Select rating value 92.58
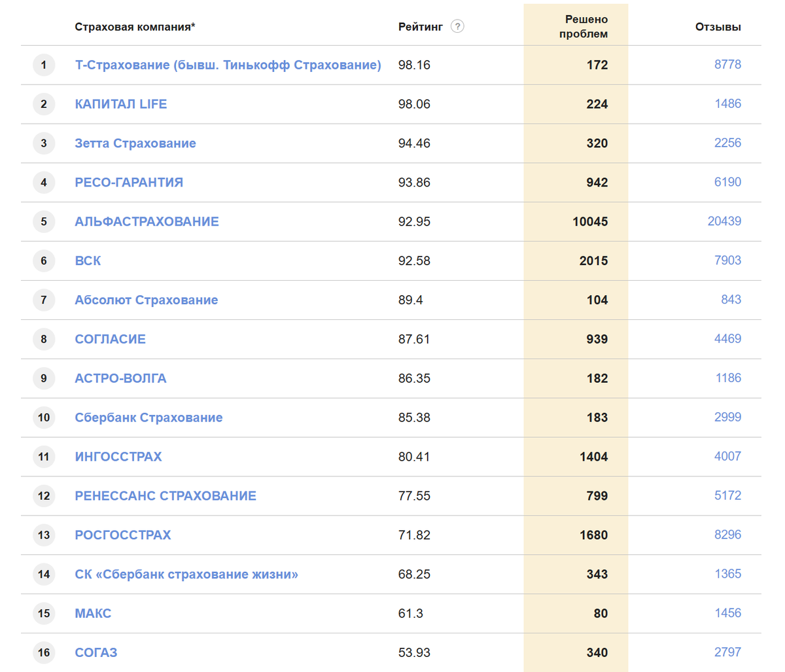The width and height of the screenshot is (785, 672). click(x=414, y=261)
